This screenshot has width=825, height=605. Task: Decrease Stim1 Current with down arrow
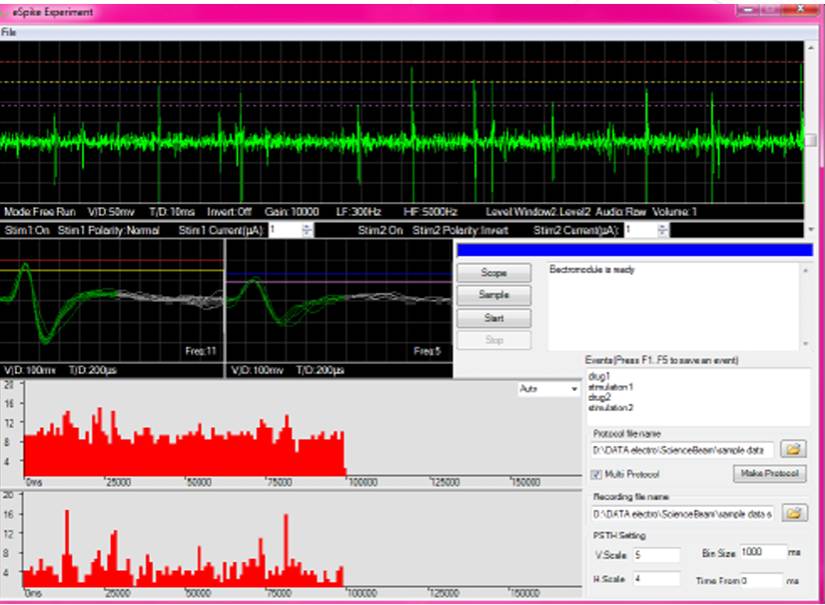point(307,233)
